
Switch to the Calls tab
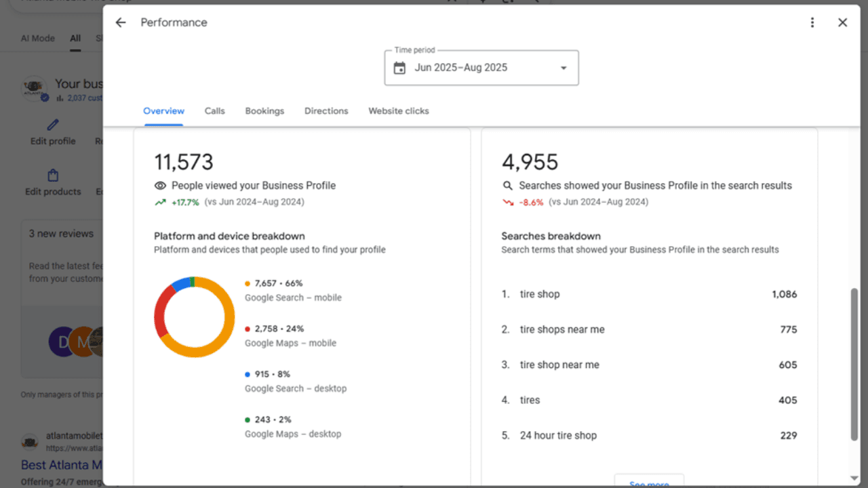pyautogui.click(x=214, y=110)
